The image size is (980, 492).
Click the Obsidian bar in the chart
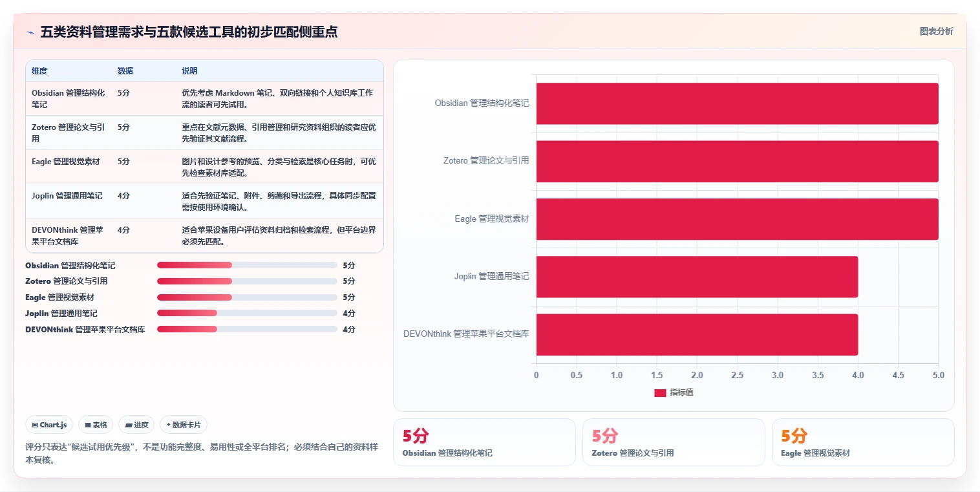click(737, 103)
